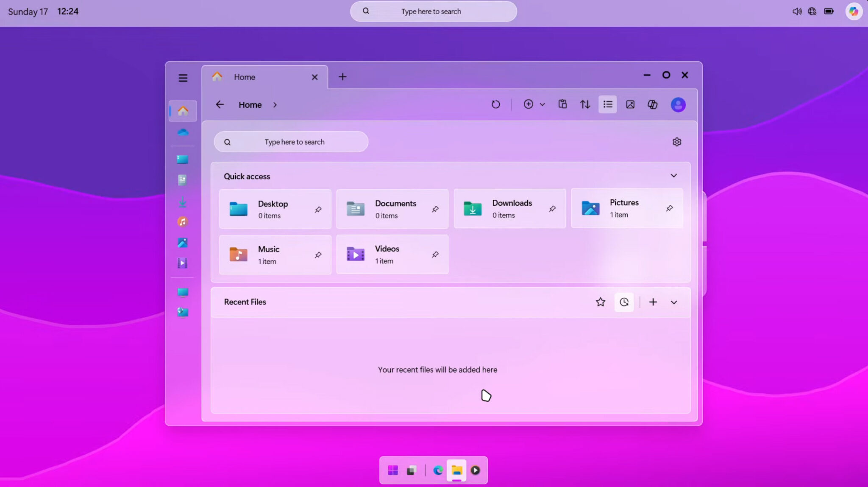This screenshot has width=868, height=487.
Task: Toggle list view in the toolbar
Action: click(x=607, y=104)
